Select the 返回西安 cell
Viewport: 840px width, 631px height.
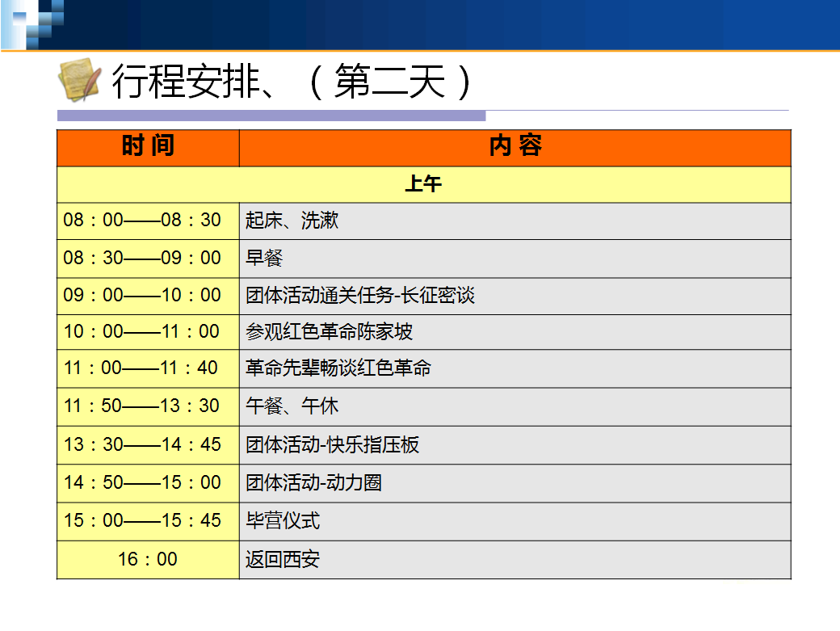coord(514,560)
